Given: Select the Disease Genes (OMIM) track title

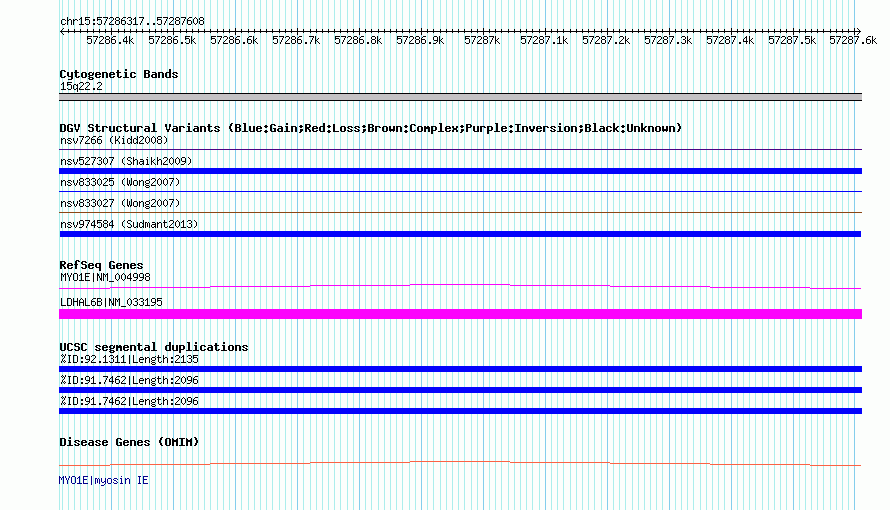Looking at the screenshot, I should pos(129,442).
